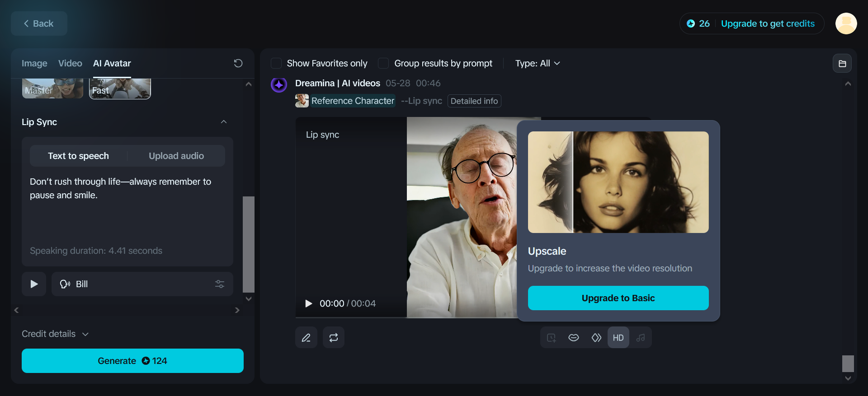The width and height of the screenshot is (868, 396).
Task: Open the Type: All dropdown
Action: pyautogui.click(x=538, y=63)
